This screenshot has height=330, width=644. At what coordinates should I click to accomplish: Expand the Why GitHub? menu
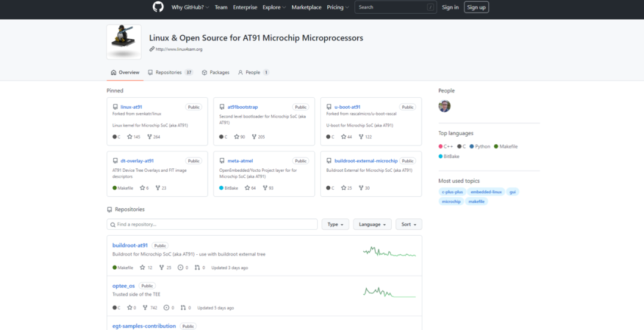tap(191, 7)
